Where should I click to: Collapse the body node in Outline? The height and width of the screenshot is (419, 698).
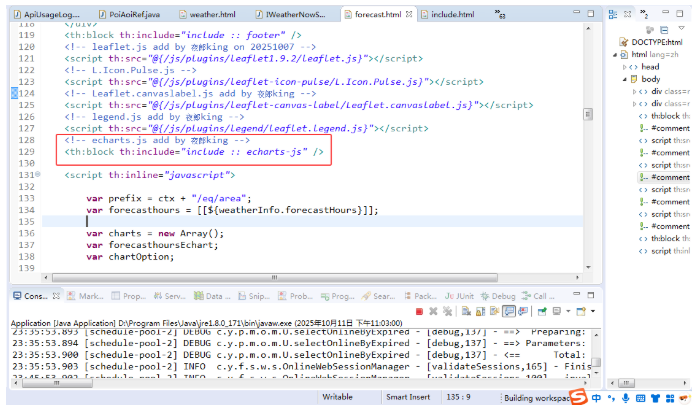tap(625, 79)
